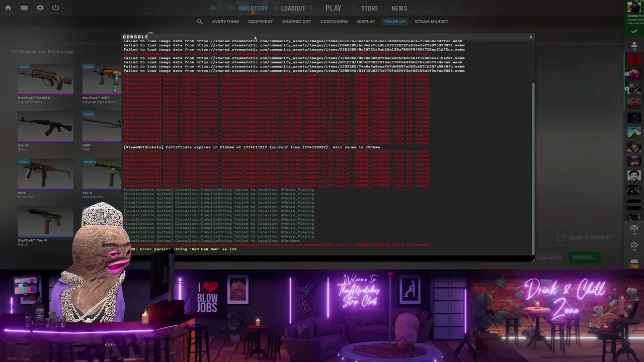Select the StatTrak FAMAS Eye of Athena

click(45, 83)
